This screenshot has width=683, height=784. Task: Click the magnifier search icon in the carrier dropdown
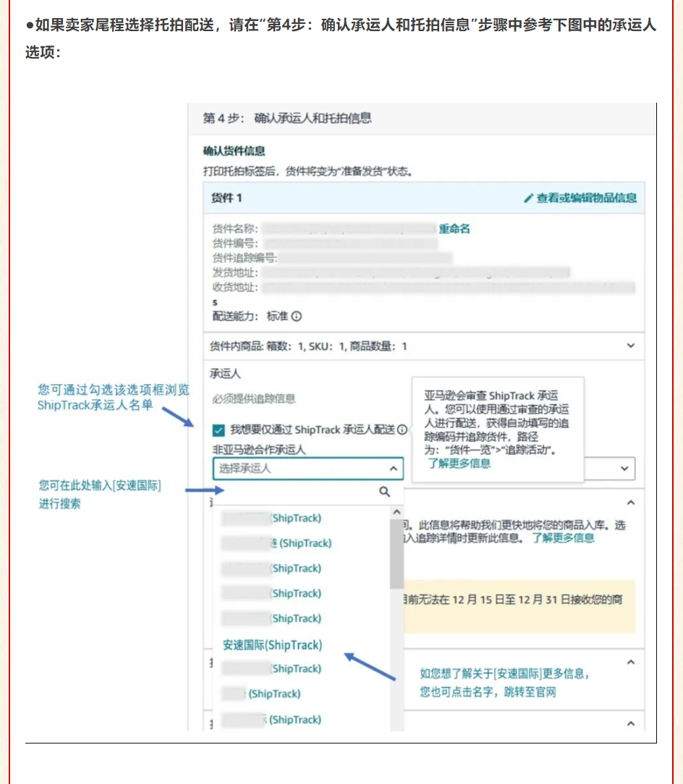(x=384, y=490)
